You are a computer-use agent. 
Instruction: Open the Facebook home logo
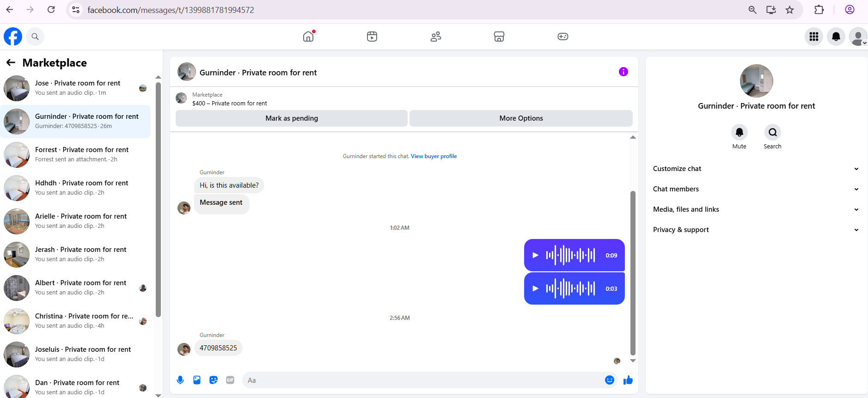pyautogui.click(x=13, y=37)
